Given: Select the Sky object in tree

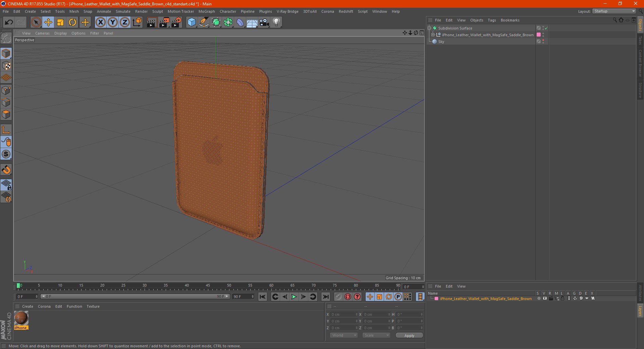Looking at the screenshot, I should coord(441,42).
